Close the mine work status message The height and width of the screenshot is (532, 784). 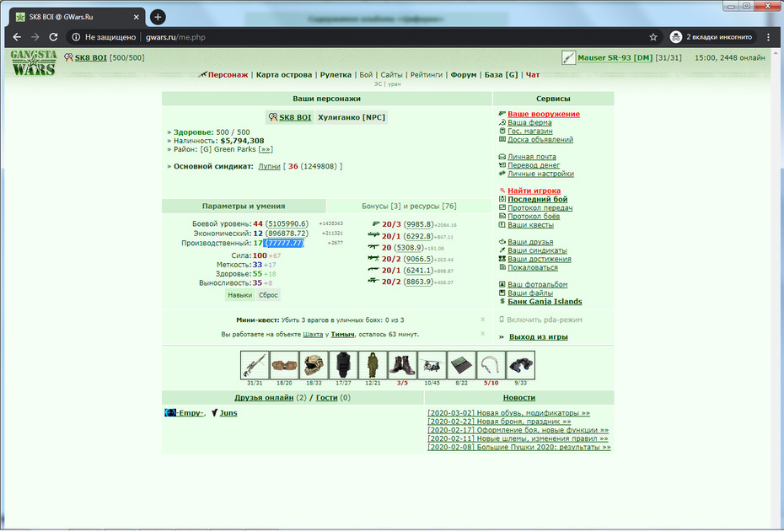(x=482, y=334)
